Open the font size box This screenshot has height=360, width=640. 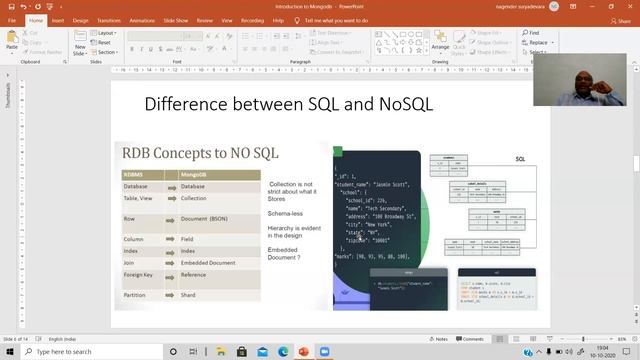(x=192, y=36)
